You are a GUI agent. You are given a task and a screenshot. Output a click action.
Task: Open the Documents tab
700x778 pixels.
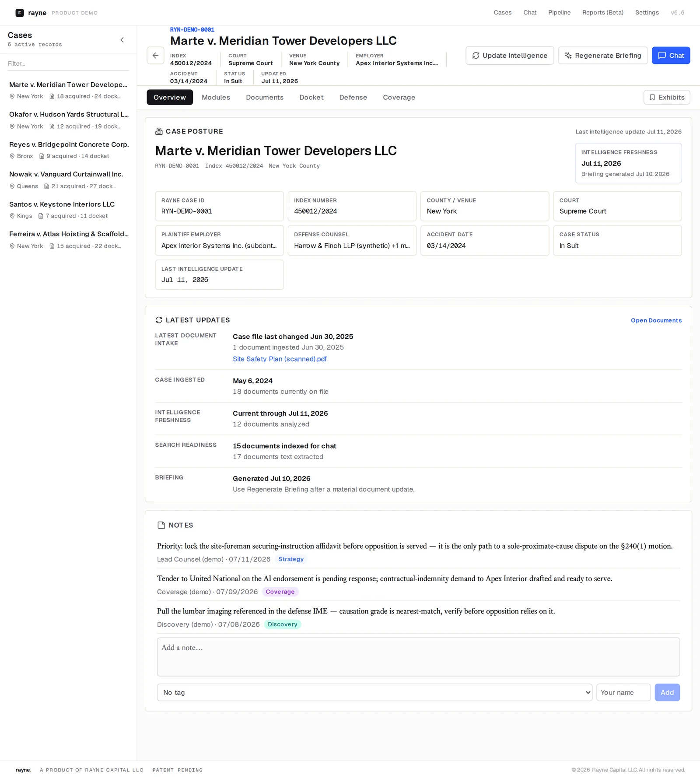(x=265, y=97)
